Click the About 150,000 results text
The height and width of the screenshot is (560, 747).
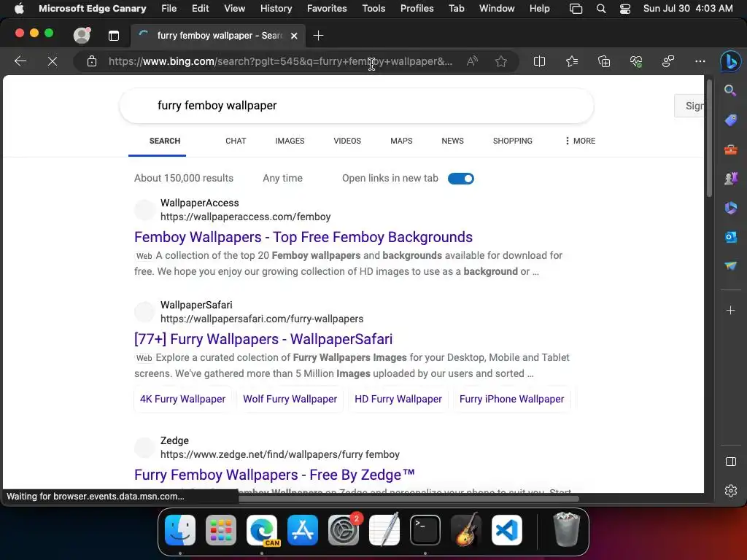pyautogui.click(x=184, y=178)
